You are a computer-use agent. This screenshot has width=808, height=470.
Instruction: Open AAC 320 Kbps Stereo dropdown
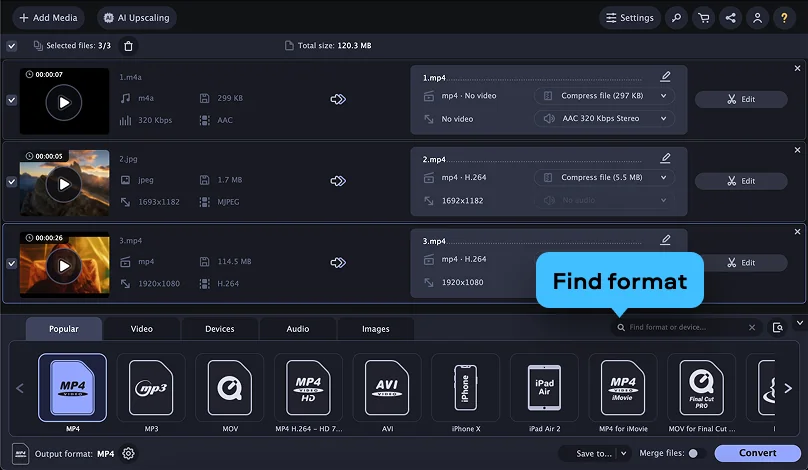[x=604, y=118]
